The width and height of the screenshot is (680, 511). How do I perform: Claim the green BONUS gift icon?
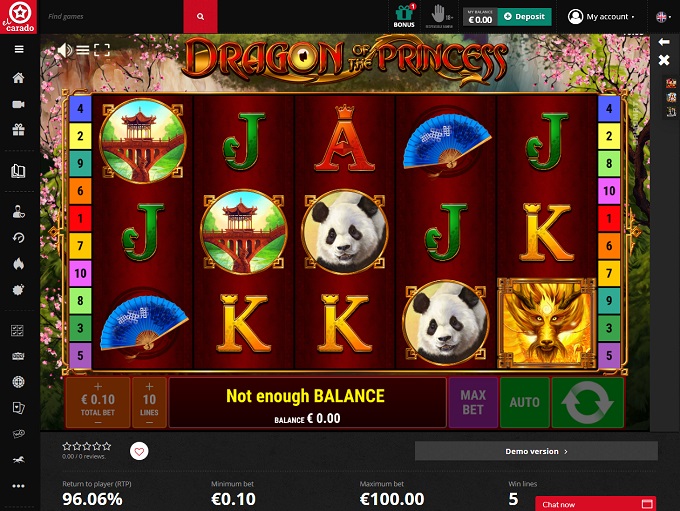(404, 16)
